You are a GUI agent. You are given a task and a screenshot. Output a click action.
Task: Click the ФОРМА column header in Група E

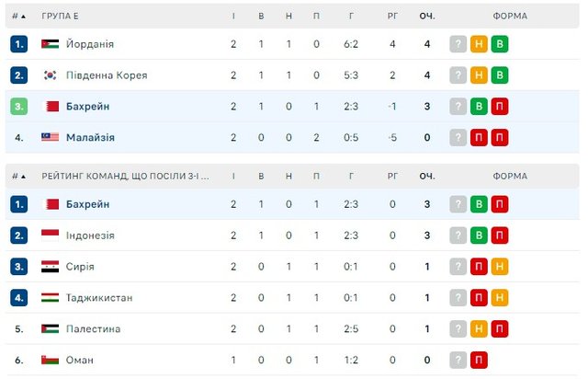click(510, 17)
